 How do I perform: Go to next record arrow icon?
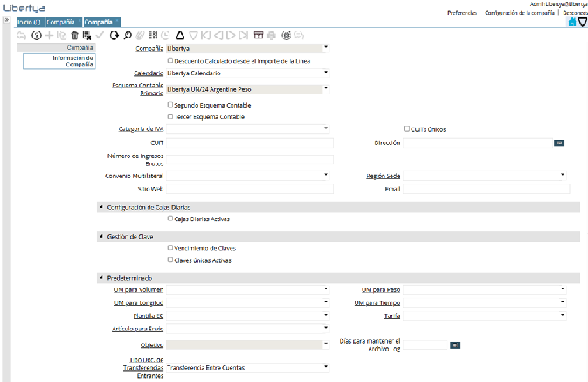click(231, 36)
